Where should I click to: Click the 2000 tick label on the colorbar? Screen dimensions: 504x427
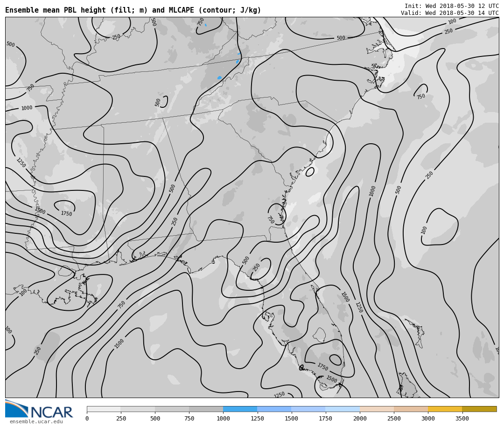coord(360,419)
